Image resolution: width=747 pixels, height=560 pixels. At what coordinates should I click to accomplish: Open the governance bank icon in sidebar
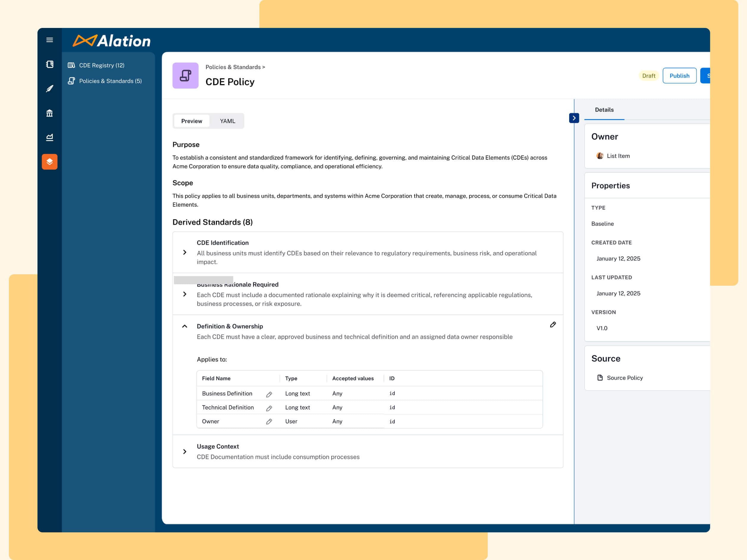coord(49,113)
